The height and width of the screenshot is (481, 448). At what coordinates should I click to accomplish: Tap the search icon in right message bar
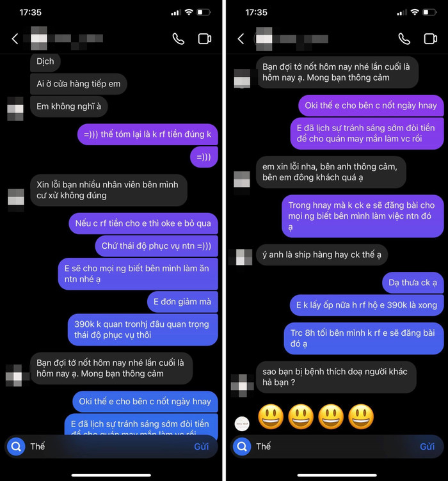(x=242, y=446)
